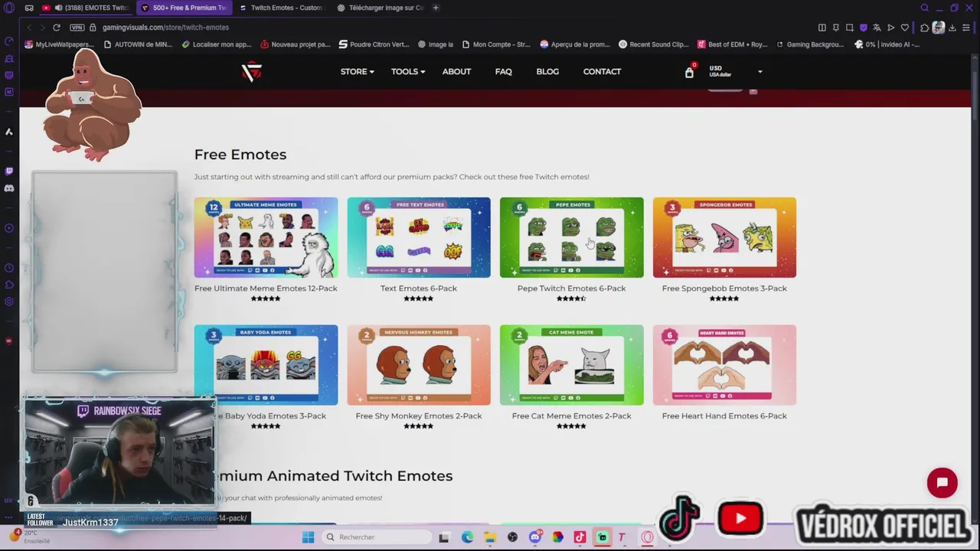Viewport: 980px width, 551px height.
Task: Open Free Ultimate Meme Emotes 12-Pack link
Action: pyautogui.click(x=266, y=289)
